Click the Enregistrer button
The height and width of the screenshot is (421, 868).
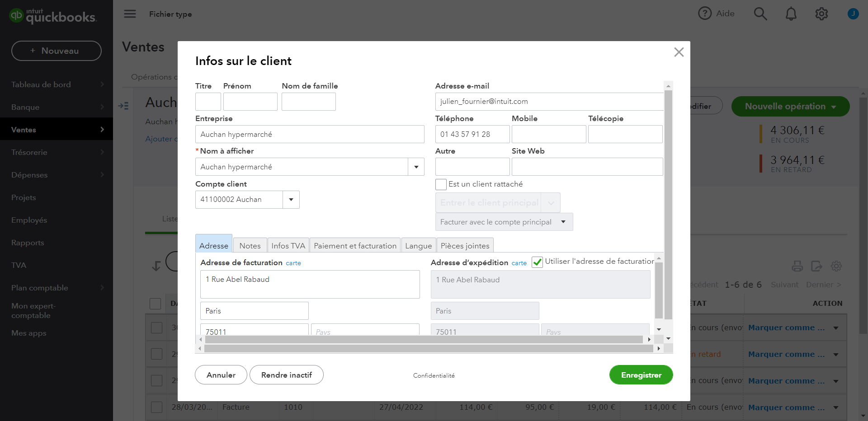641,375
